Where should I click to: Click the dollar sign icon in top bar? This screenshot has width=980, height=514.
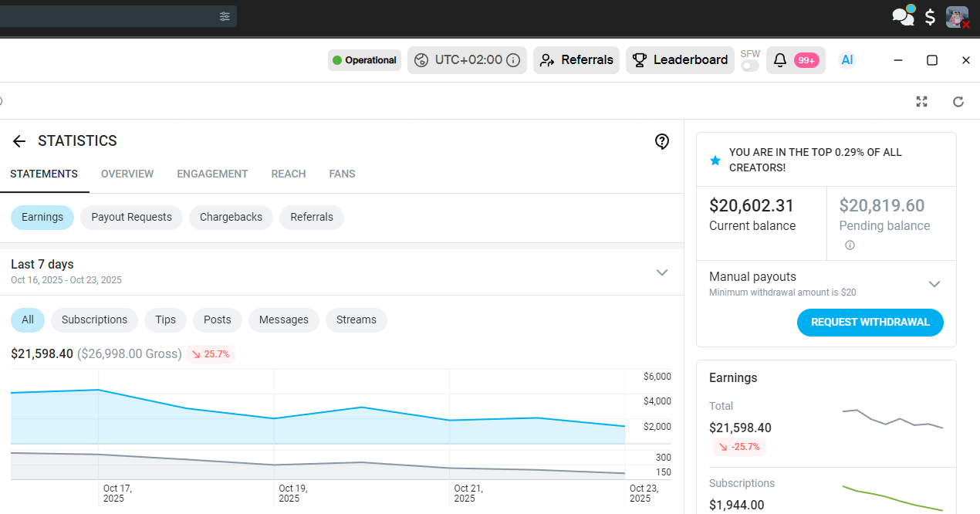pos(931,17)
